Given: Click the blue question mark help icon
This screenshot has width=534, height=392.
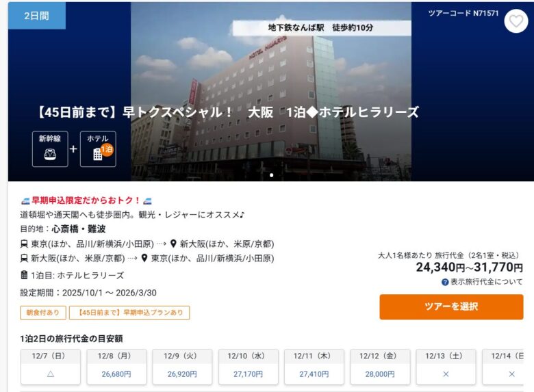Looking at the screenshot, I should (445, 282).
